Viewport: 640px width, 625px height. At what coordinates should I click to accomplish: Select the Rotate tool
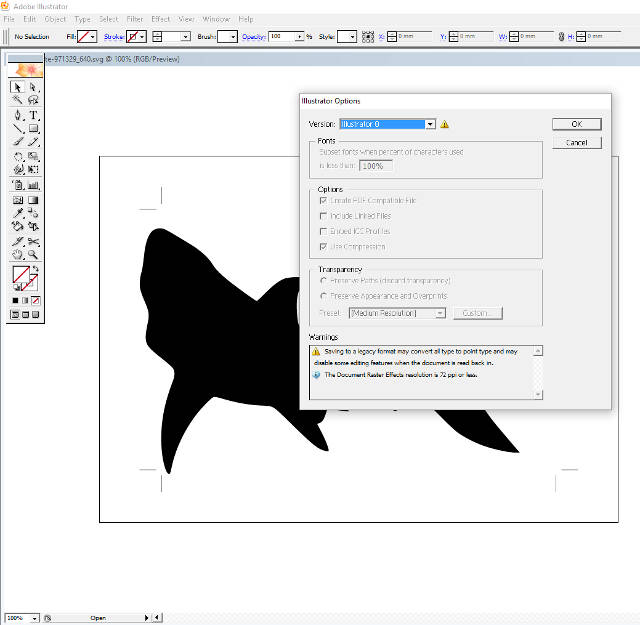[x=17, y=156]
